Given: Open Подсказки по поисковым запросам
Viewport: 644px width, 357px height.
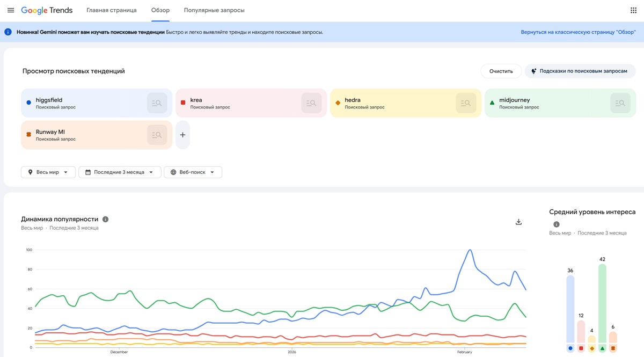Looking at the screenshot, I should [x=579, y=71].
